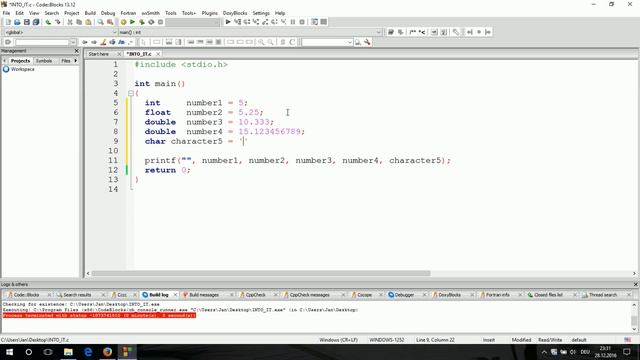Viewport: 640px width, 360px height.
Task: Click the New file toolbar icon
Action: click(8, 22)
